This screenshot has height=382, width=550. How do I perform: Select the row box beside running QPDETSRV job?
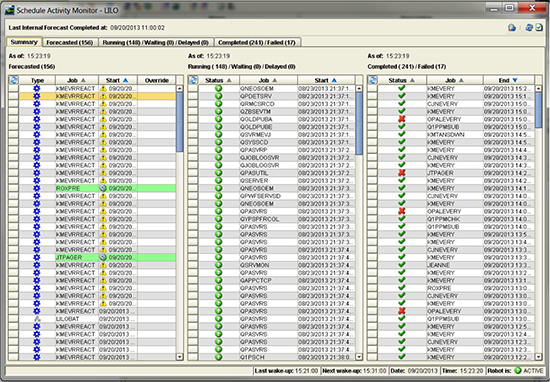tap(193, 96)
